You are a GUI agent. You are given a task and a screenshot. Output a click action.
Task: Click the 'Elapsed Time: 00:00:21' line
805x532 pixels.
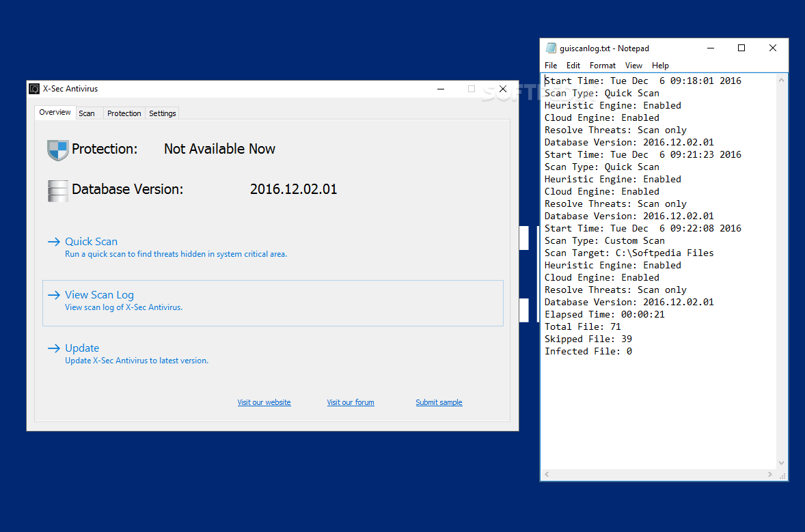tap(605, 314)
